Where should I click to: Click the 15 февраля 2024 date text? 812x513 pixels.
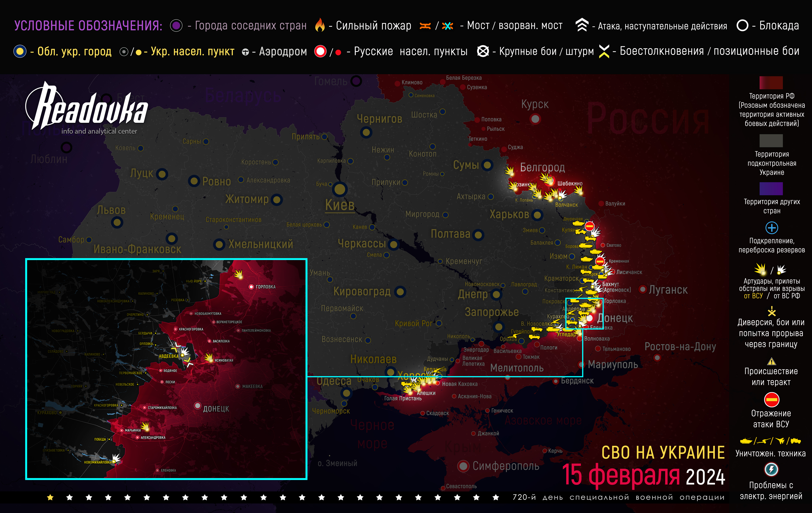point(643,475)
